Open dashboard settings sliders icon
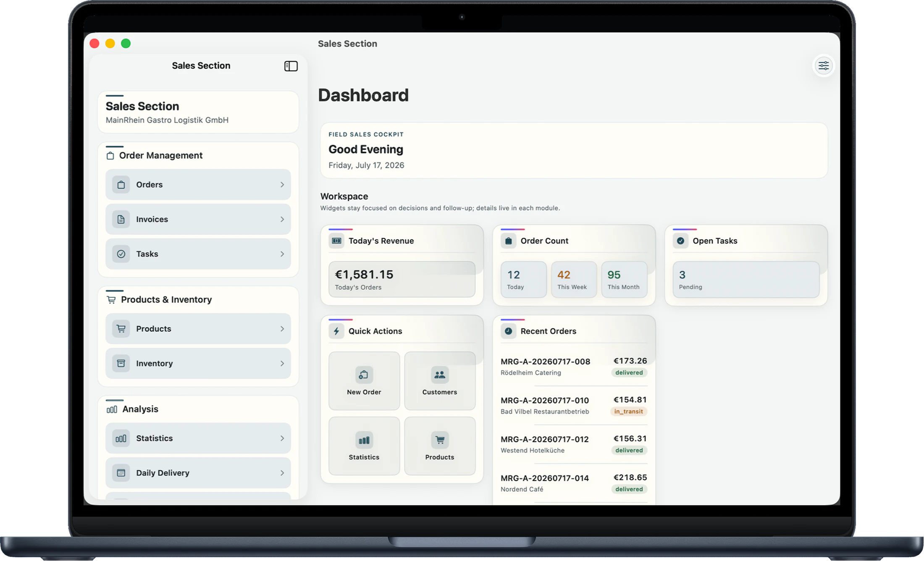The image size is (924, 561). click(823, 66)
